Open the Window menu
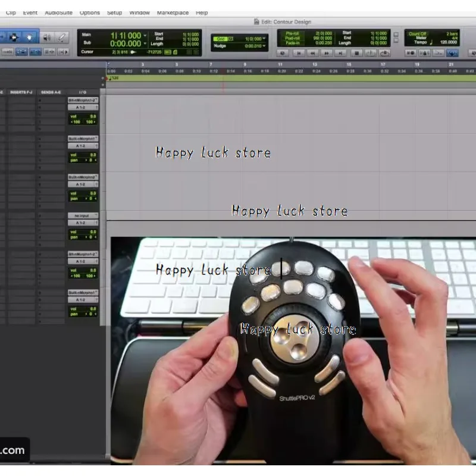 point(139,12)
